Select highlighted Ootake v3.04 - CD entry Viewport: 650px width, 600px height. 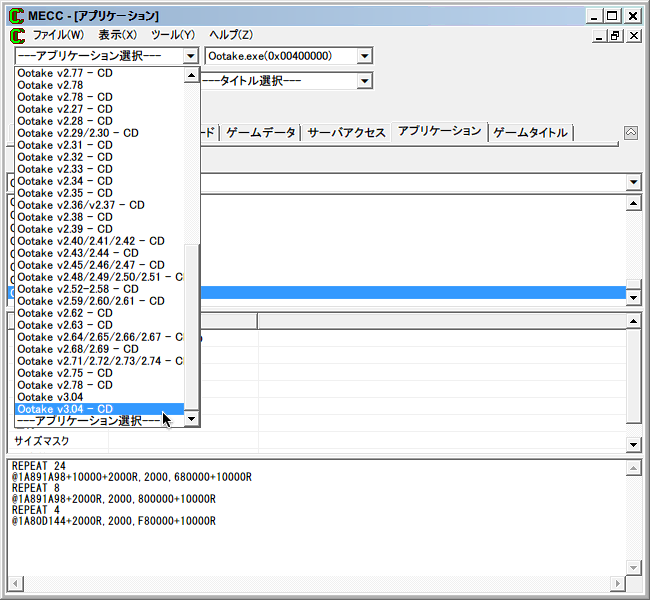tap(99, 410)
